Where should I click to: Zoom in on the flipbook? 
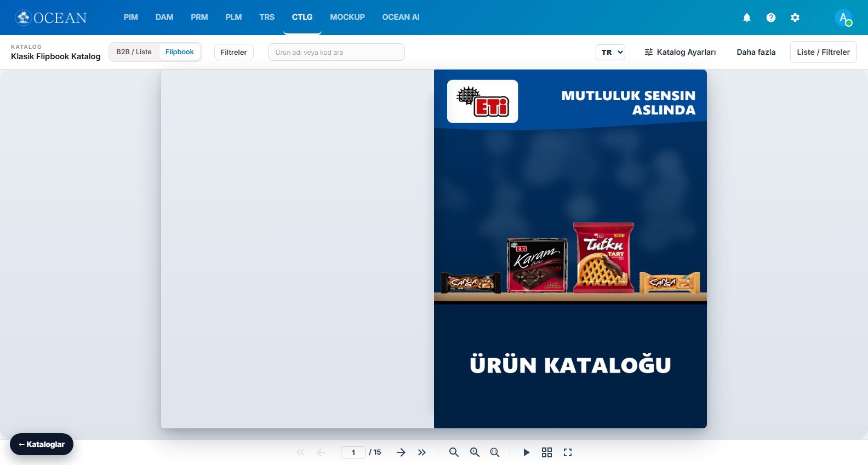coord(475,452)
